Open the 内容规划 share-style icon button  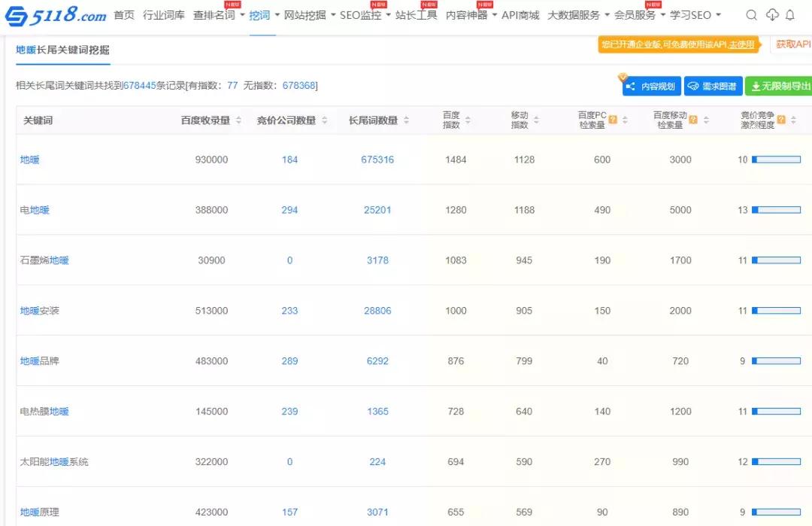tap(632, 86)
